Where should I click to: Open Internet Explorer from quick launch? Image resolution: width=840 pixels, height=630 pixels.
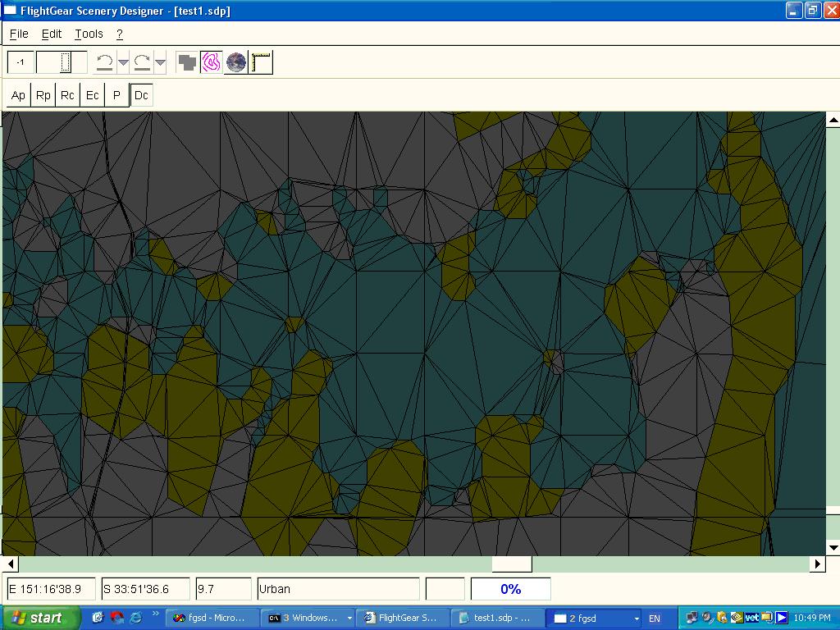pyautogui.click(x=135, y=618)
